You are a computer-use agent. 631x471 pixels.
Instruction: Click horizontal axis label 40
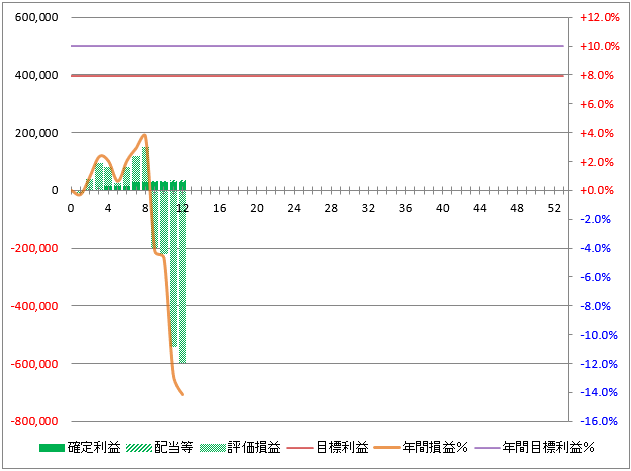443,208
